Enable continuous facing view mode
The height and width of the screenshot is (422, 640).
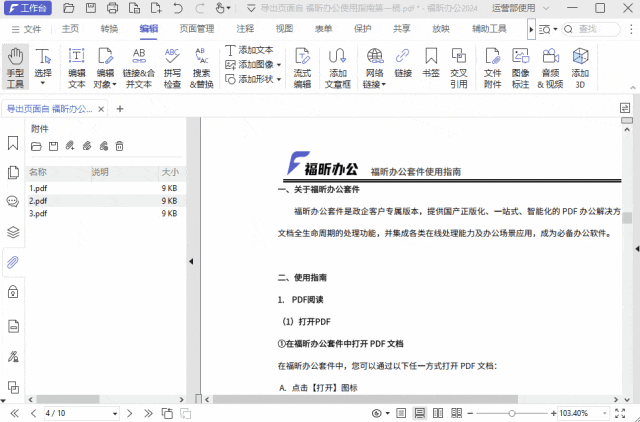(x=456, y=414)
